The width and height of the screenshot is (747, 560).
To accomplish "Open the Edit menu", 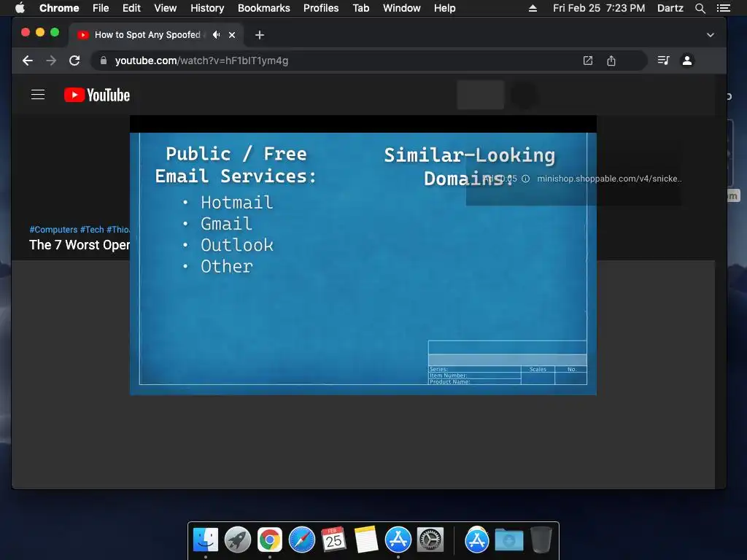I will [131, 8].
